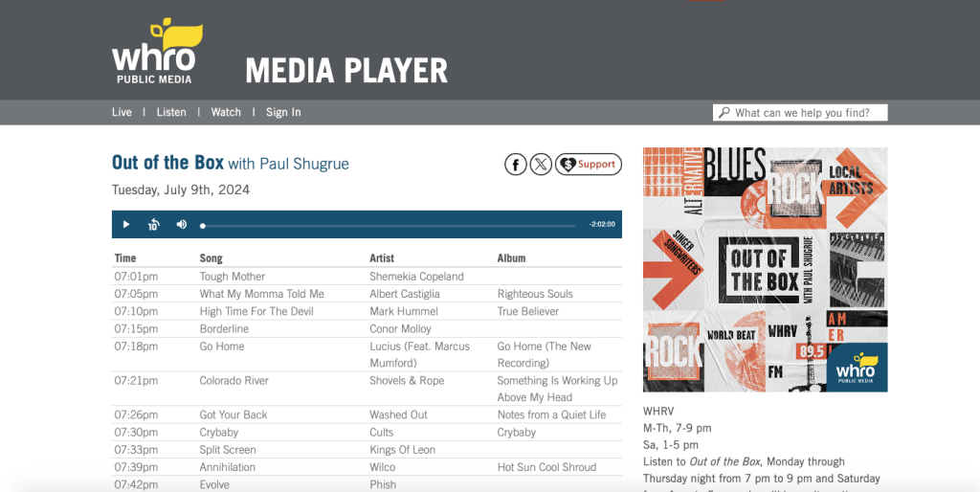
Task: Select artist 'Washed Out'
Action: 398,414
